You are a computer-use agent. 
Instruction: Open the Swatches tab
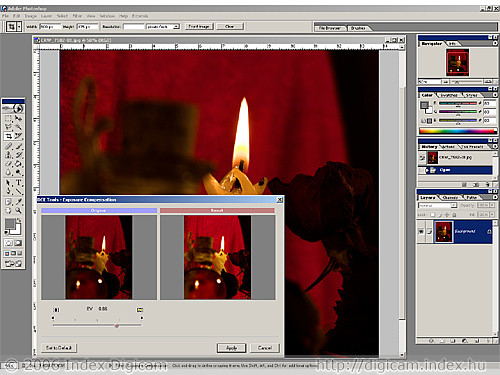[449, 95]
